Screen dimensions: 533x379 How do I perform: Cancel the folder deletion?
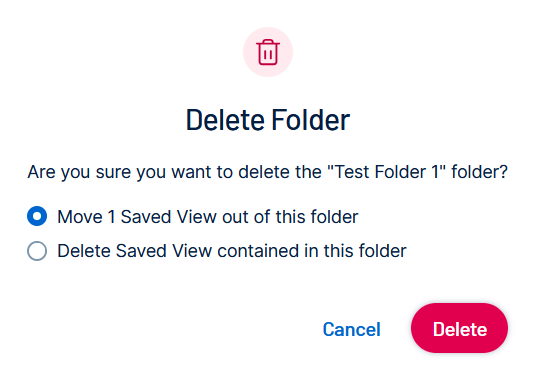click(351, 329)
